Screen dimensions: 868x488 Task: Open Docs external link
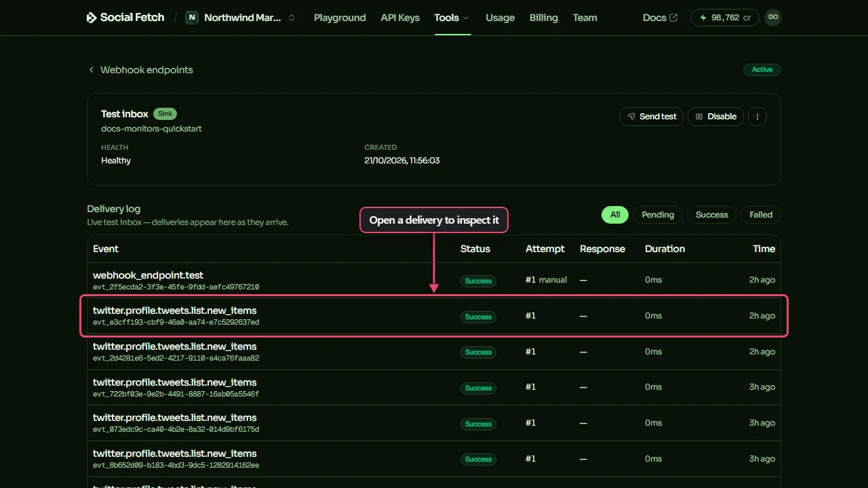click(x=660, y=18)
